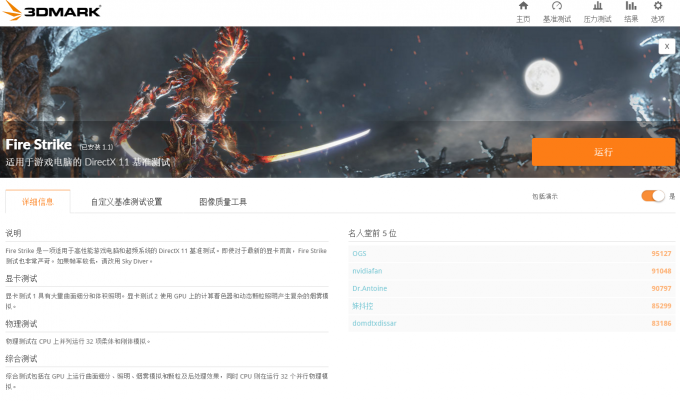
Task: Click the 综合测试 section heading
Action: click(21, 359)
